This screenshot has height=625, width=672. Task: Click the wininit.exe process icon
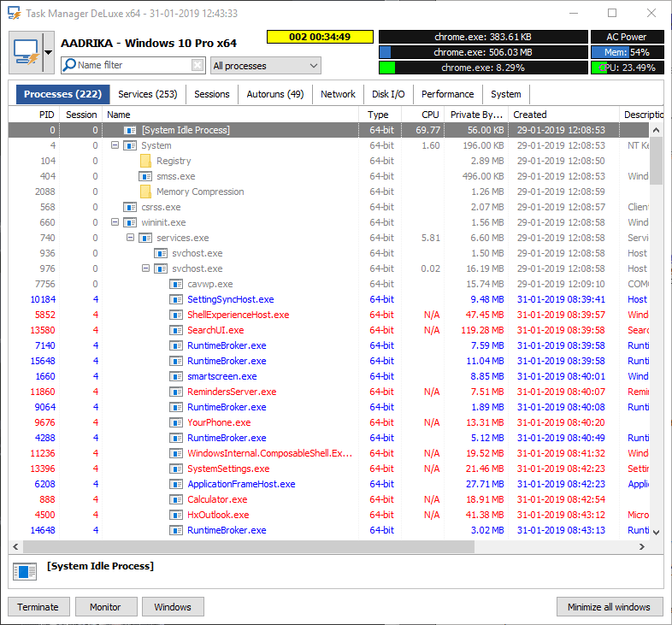tap(130, 222)
